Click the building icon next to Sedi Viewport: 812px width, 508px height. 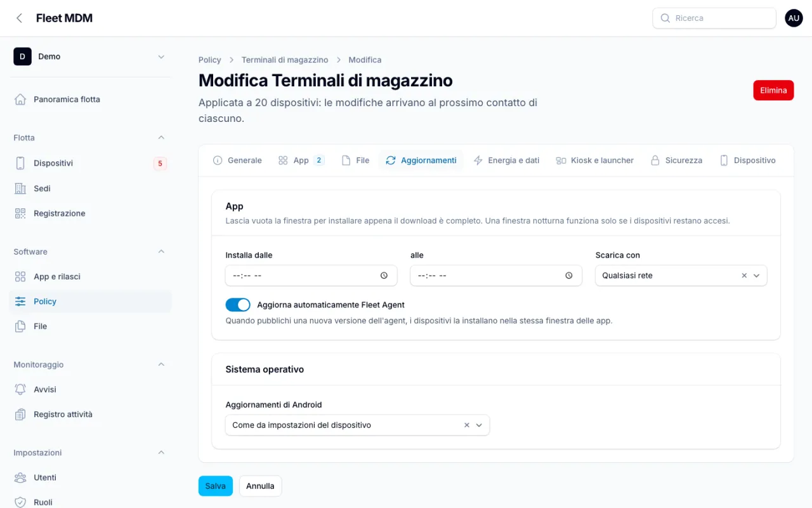coord(20,189)
